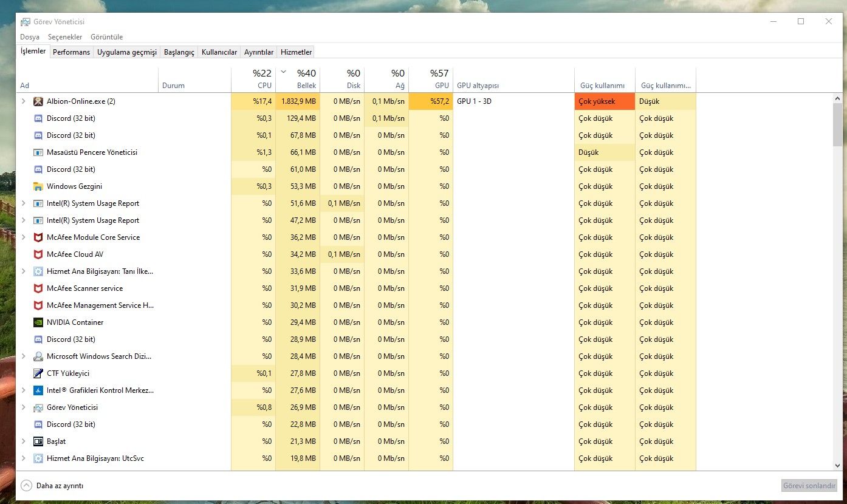Click the Windows Gezgini folder icon

38,186
